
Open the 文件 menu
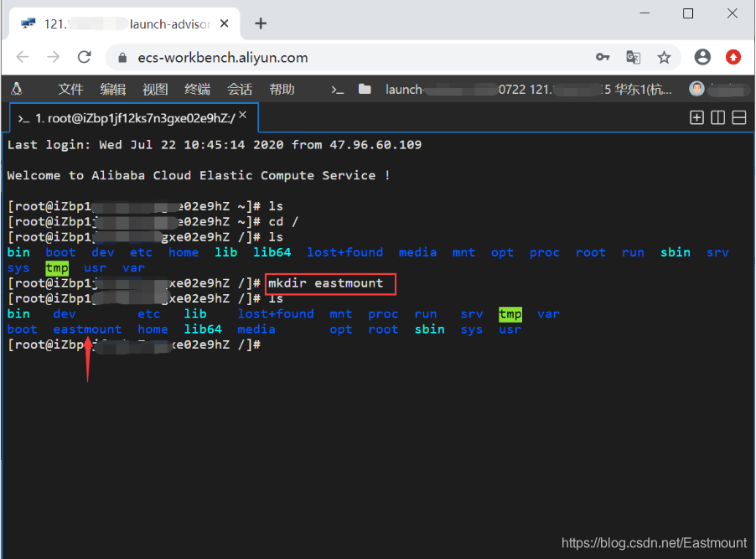click(x=70, y=89)
